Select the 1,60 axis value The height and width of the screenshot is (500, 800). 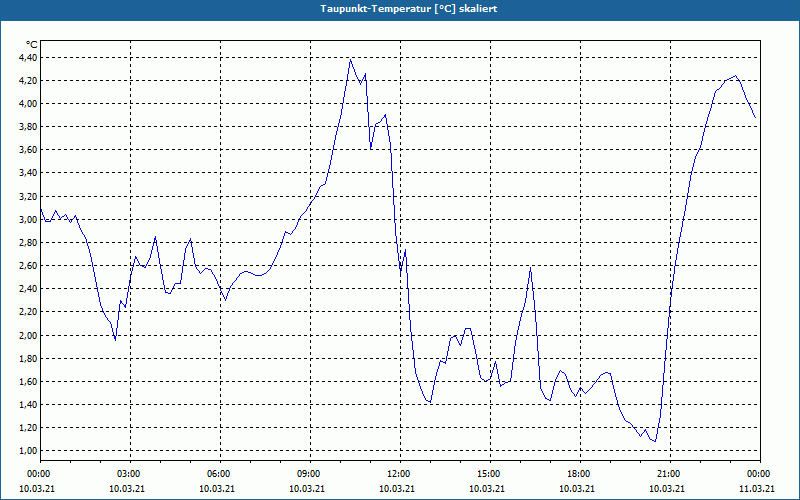pos(28,382)
